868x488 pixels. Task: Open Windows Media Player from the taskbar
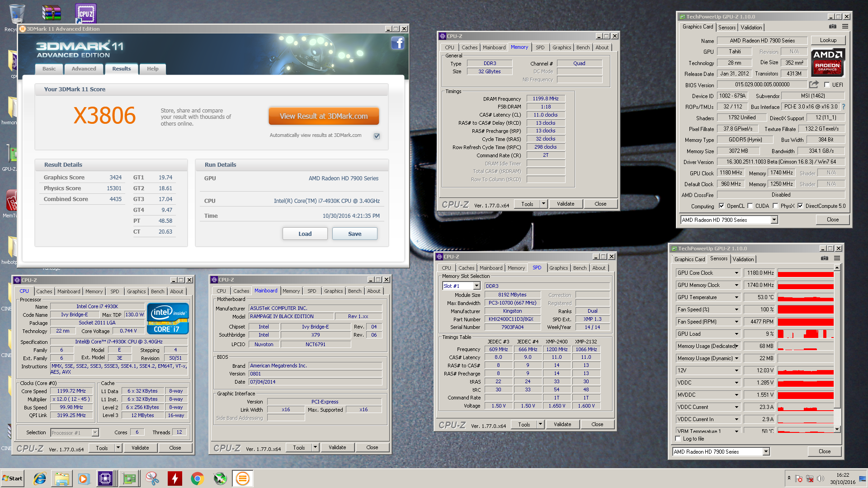click(84, 479)
